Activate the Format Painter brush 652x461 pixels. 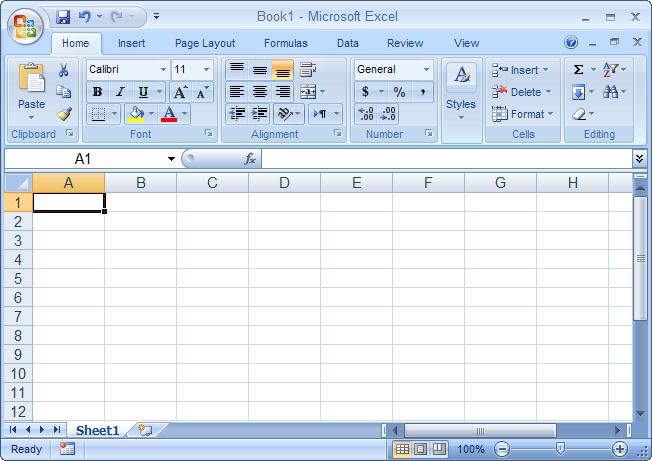[x=64, y=114]
